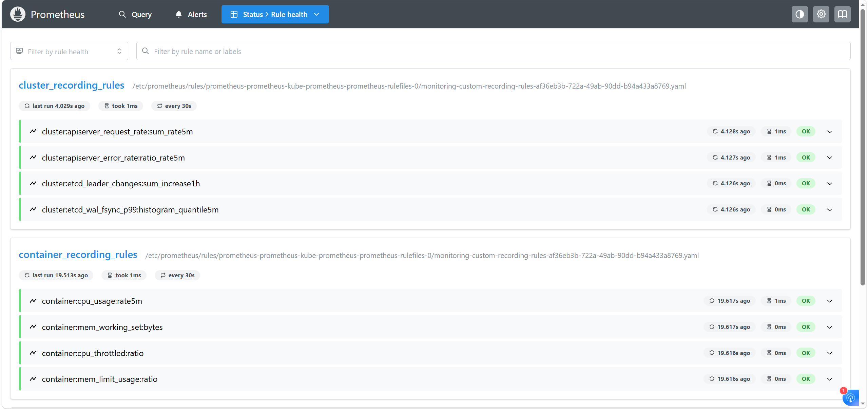Click the Prometheus flame logo
The width and height of the screenshot is (868, 409).
click(x=18, y=14)
